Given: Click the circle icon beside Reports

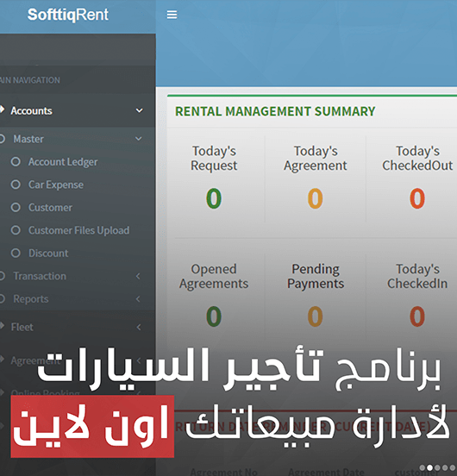Looking at the screenshot, I should tap(2, 298).
